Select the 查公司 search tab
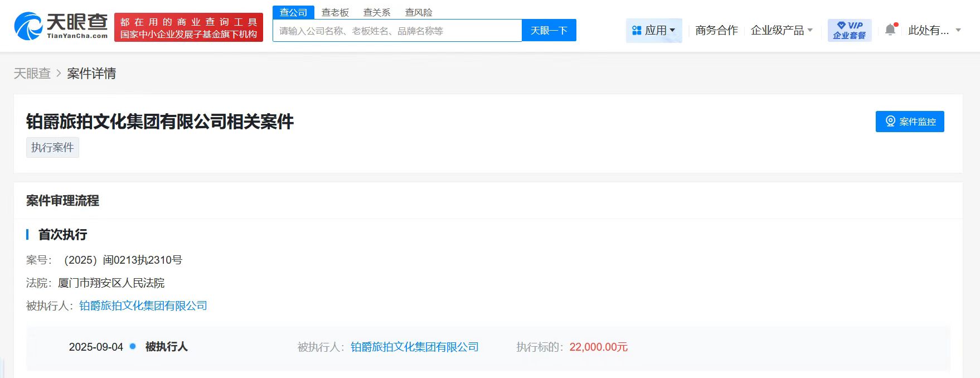Viewport: 980px width, 378px height. (293, 12)
